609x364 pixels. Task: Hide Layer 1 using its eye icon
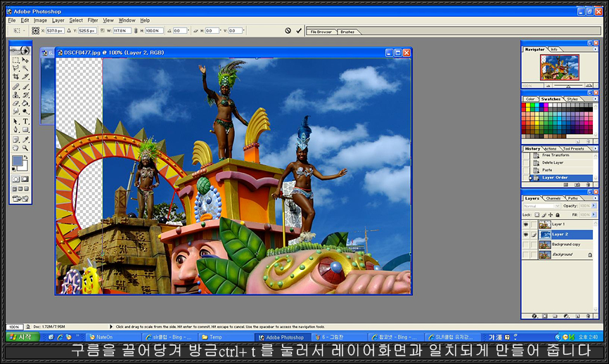(x=527, y=224)
